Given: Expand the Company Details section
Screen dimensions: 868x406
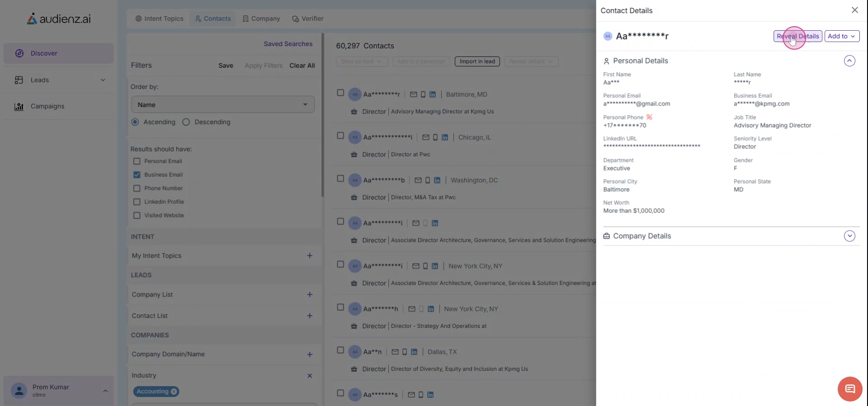Looking at the screenshot, I should [x=849, y=236].
